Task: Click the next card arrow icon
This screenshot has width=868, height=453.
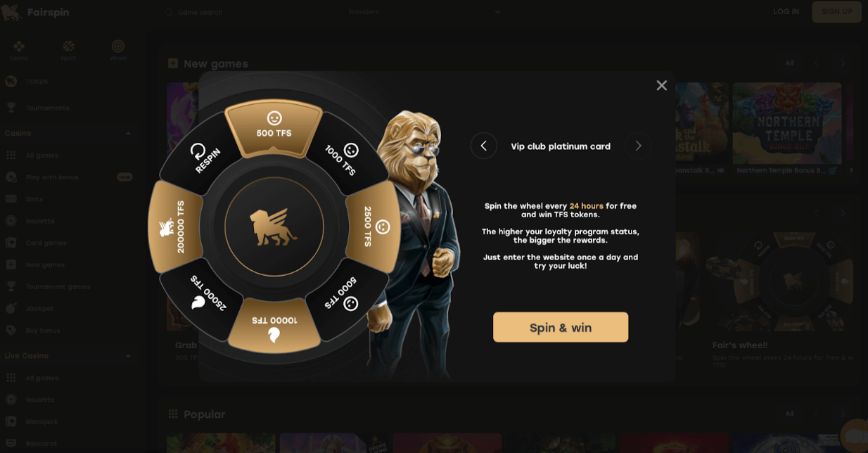Action: (638, 146)
